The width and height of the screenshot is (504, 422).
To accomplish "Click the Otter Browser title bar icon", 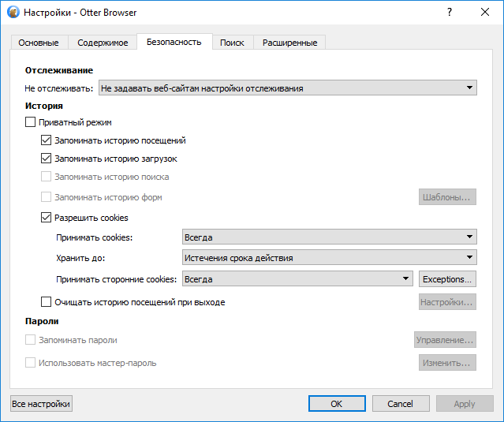I will tap(13, 13).
